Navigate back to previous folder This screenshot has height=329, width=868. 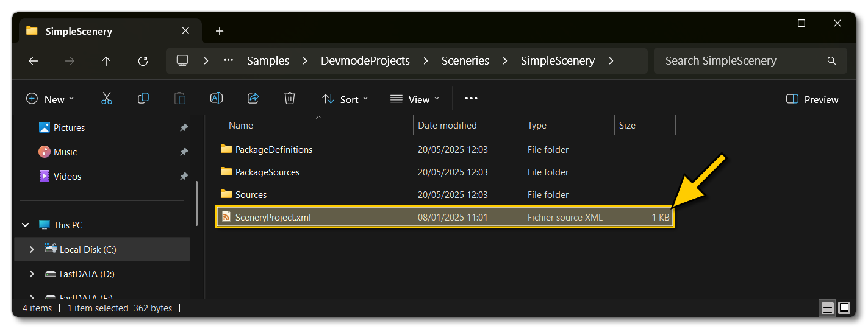(34, 61)
